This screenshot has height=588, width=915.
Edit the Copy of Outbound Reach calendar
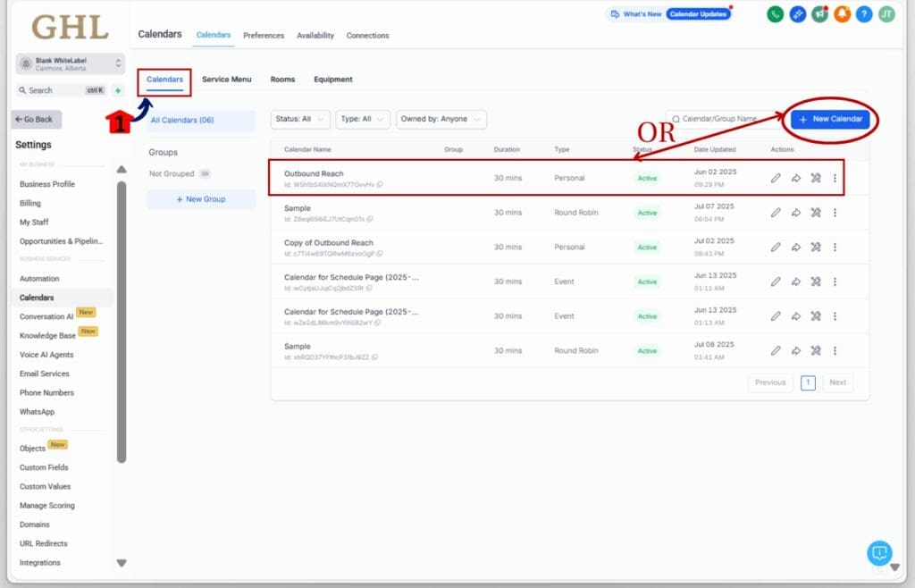click(x=776, y=247)
